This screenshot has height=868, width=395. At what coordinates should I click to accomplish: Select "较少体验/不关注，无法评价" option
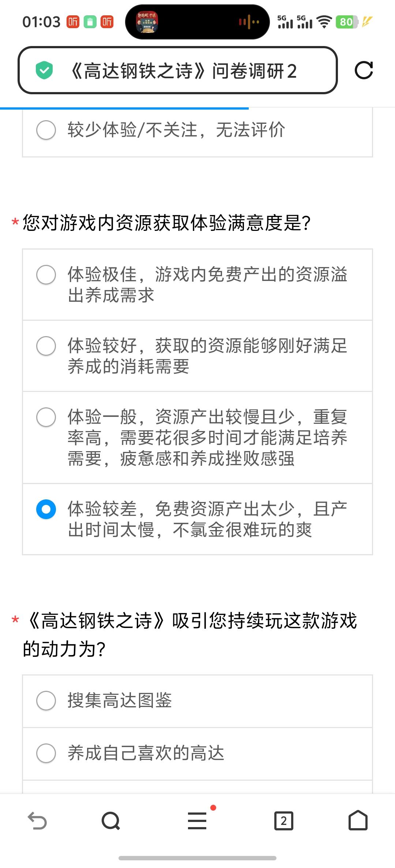[x=46, y=130]
